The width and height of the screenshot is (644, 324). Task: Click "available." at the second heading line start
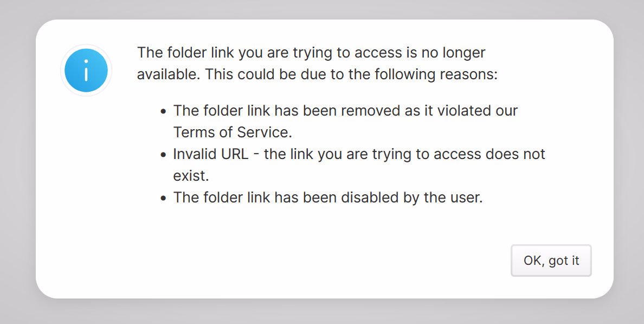[x=169, y=74]
